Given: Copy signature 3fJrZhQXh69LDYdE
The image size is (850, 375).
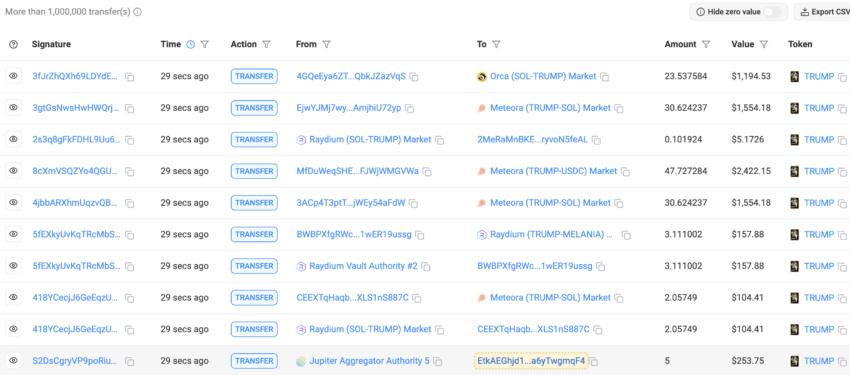Looking at the screenshot, I should point(130,77).
